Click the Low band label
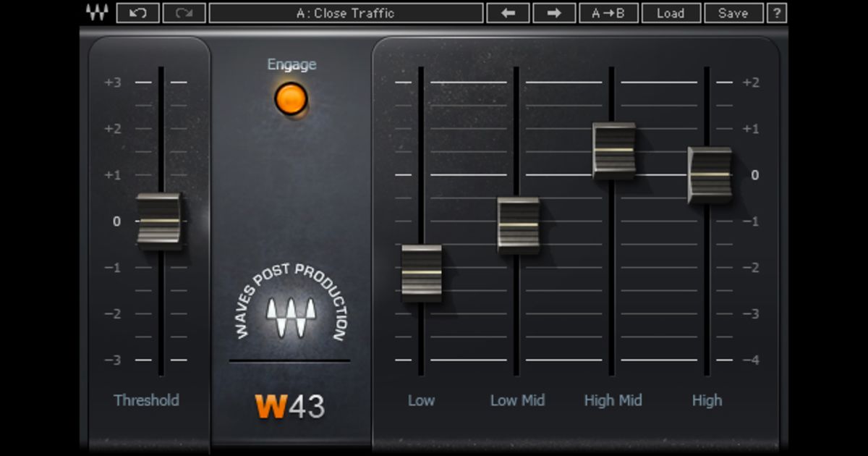This screenshot has height=456, width=868. [x=422, y=400]
